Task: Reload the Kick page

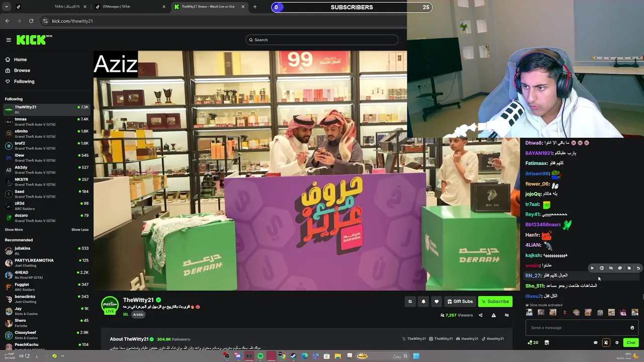Action: coord(31,21)
